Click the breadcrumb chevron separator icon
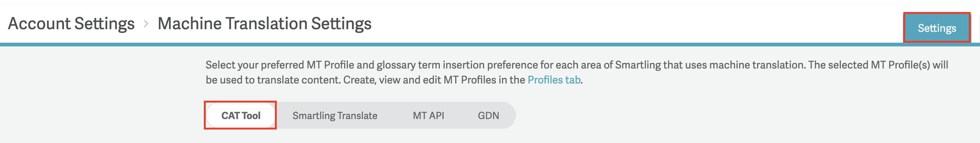The image size is (980, 143). [146, 24]
